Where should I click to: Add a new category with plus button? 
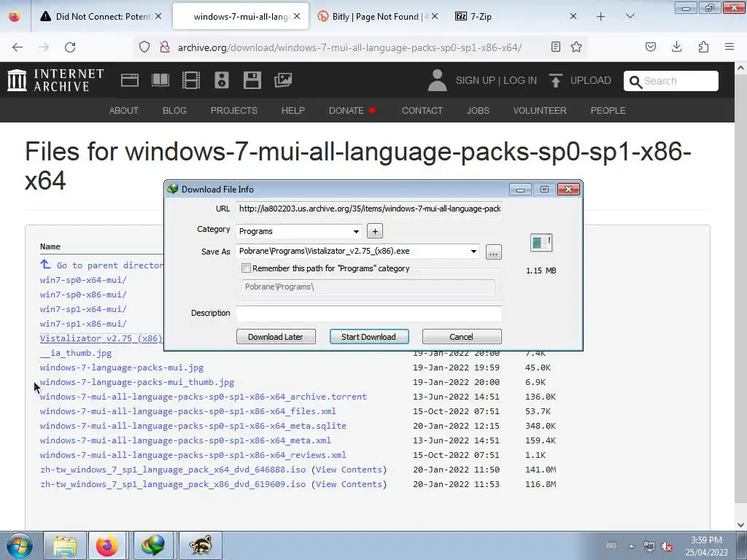point(375,231)
